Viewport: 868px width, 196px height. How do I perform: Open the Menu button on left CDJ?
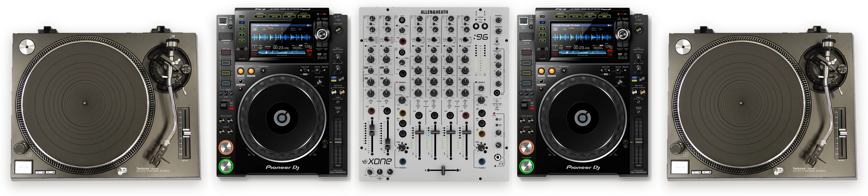[x=304, y=16]
